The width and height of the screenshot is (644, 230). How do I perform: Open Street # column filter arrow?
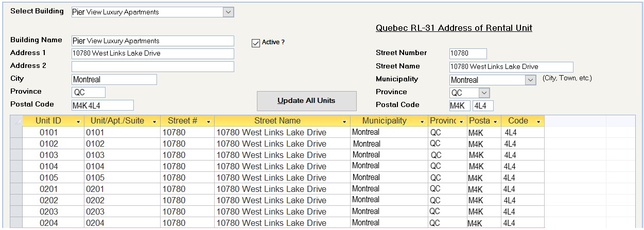(x=208, y=121)
